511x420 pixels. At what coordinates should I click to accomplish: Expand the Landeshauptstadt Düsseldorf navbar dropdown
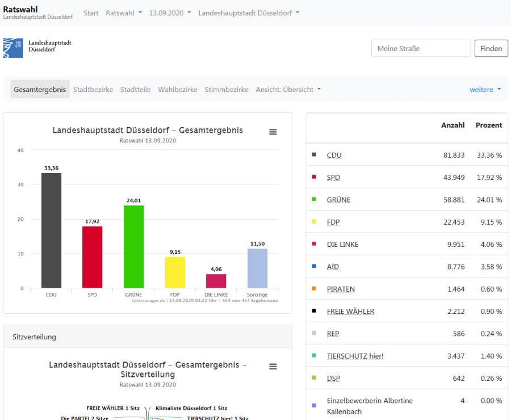(249, 12)
